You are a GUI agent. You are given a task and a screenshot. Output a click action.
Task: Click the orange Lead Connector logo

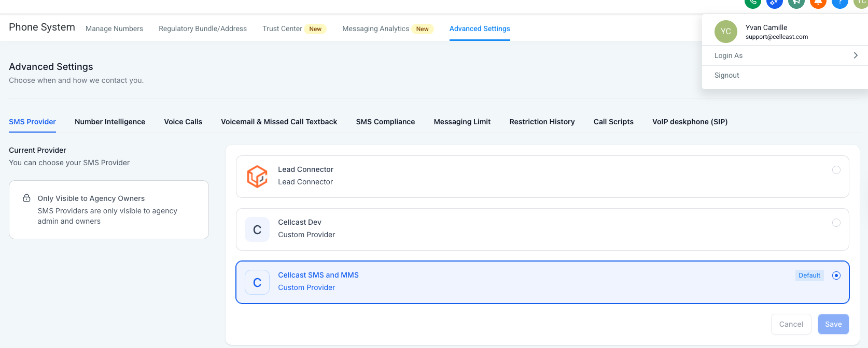pyautogui.click(x=257, y=177)
